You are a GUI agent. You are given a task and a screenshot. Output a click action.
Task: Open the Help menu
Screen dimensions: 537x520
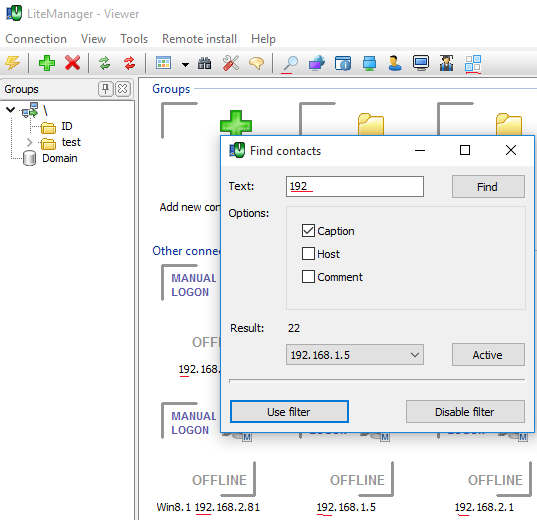[x=263, y=39]
